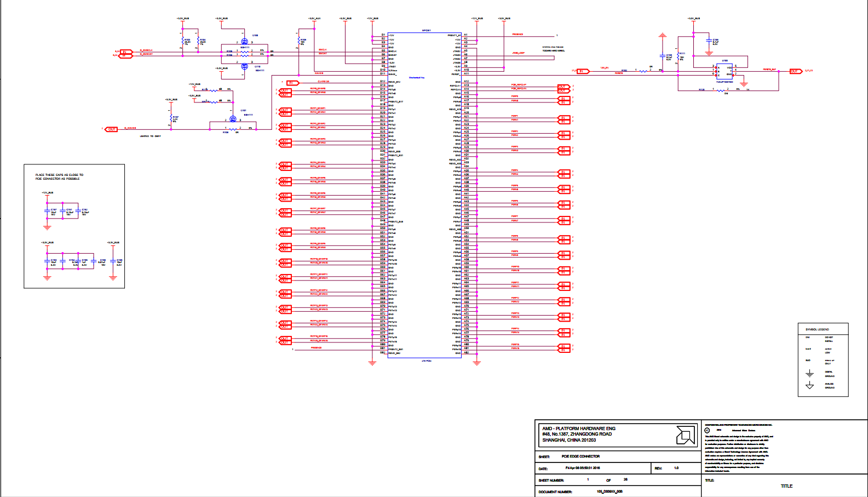Select capacitor C186 symbol

coord(709,42)
